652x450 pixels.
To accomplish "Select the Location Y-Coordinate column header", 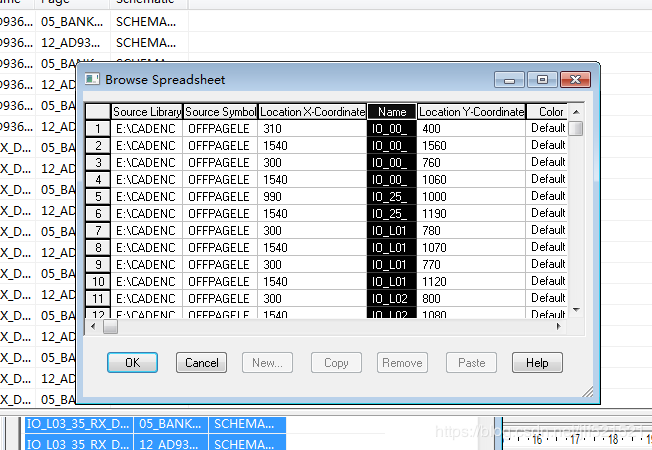I will [x=471, y=112].
